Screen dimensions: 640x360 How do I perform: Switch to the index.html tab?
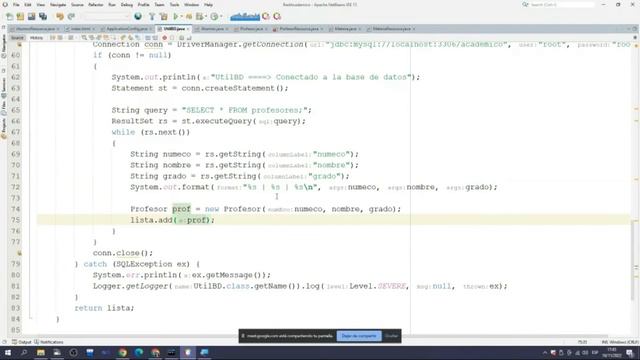(x=81, y=29)
